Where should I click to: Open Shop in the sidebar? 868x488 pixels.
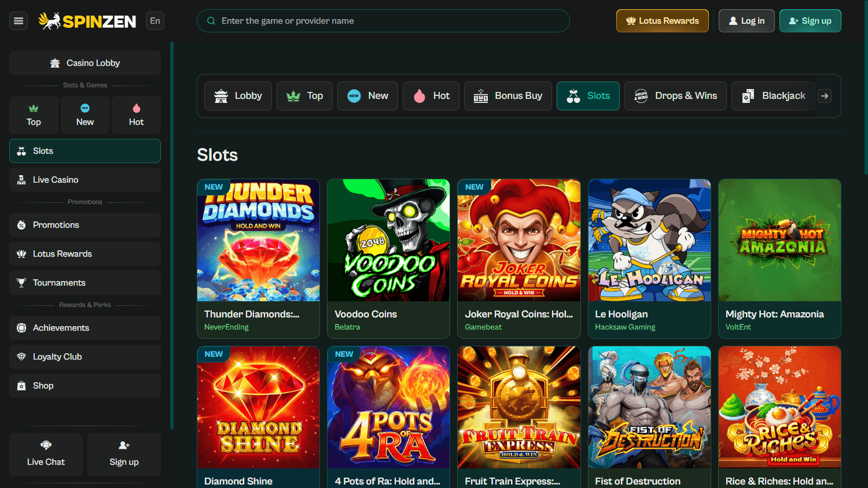(x=85, y=386)
